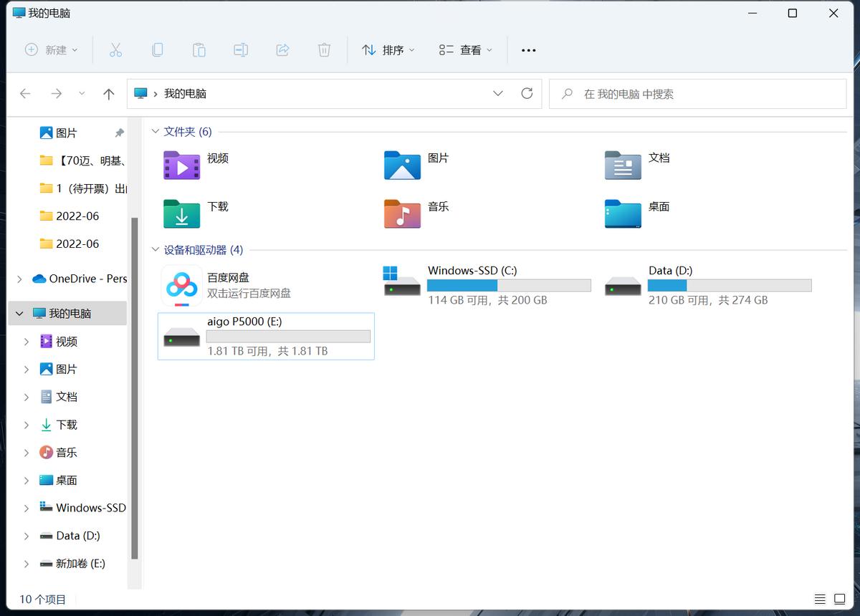Open address bar history dropdown
Screen dimensions: 860x616
(x=498, y=94)
